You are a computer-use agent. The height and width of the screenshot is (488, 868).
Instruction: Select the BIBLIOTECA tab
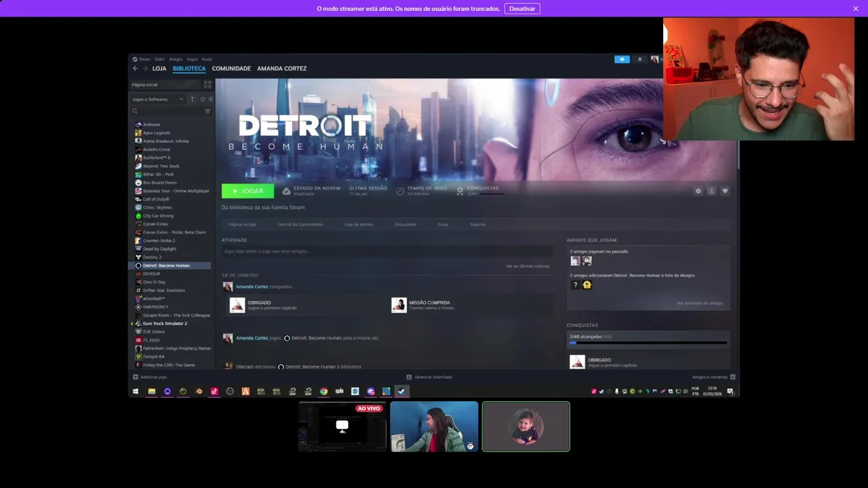(x=189, y=68)
